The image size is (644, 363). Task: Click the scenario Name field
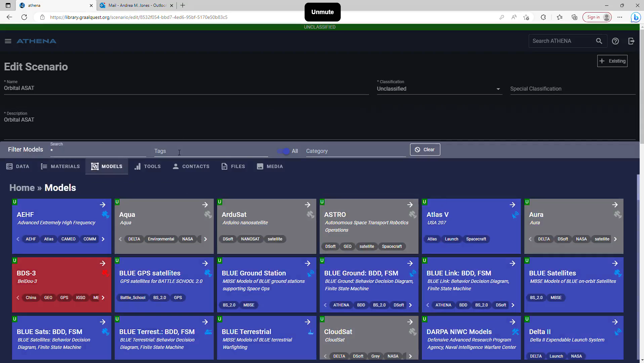coord(187,88)
